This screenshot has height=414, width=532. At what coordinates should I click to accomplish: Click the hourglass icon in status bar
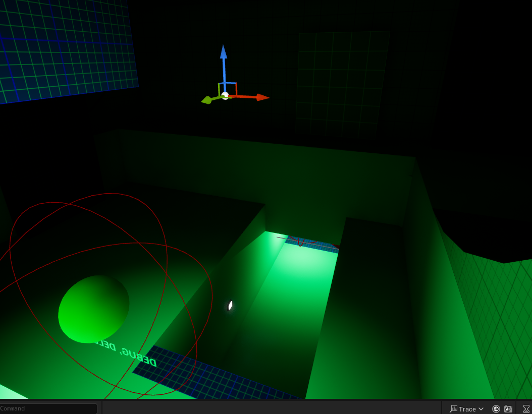(526, 409)
